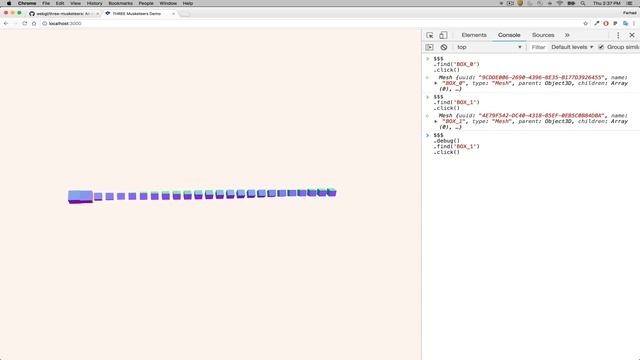This screenshot has height=360, width=640.
Task: Open the View menu
Action: coord(76,3)
